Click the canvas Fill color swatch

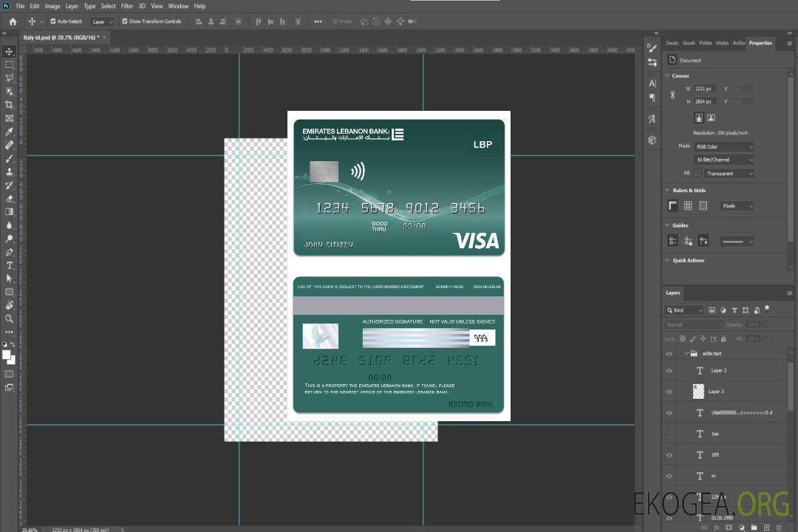[698, 174]
